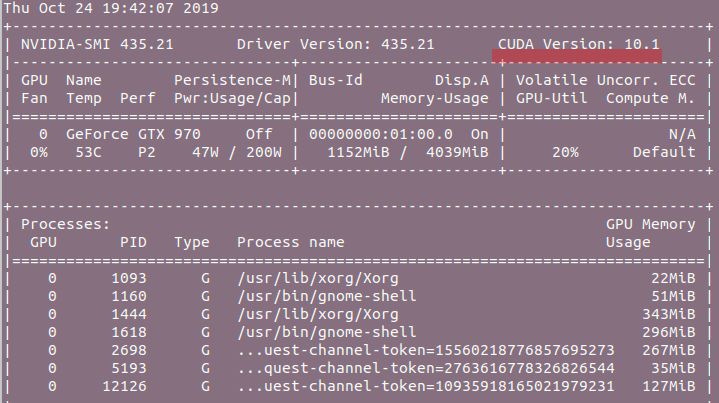Click process token ending 10935918165021979231
Screen dimensions: 719x403
coord(426,386)
